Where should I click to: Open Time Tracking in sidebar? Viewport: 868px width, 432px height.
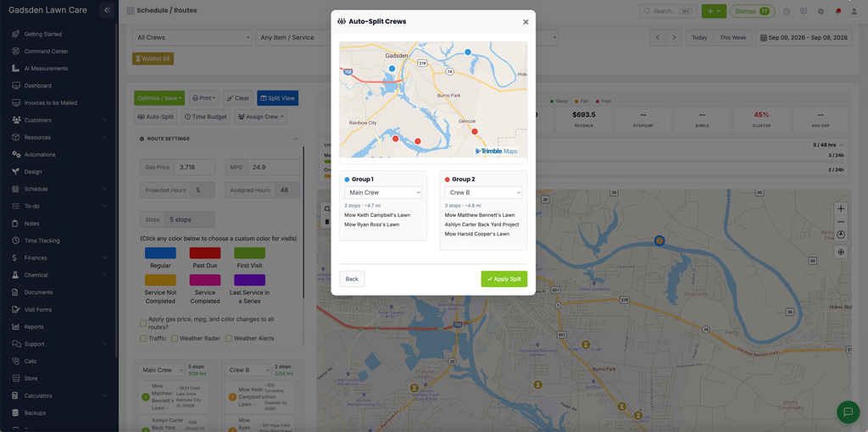point(42,241)
